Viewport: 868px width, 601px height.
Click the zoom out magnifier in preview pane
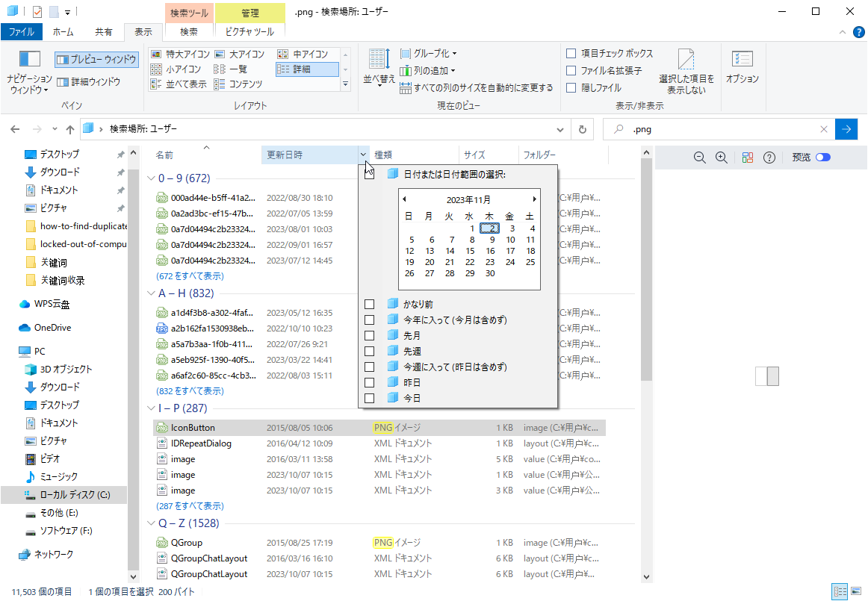700,158
